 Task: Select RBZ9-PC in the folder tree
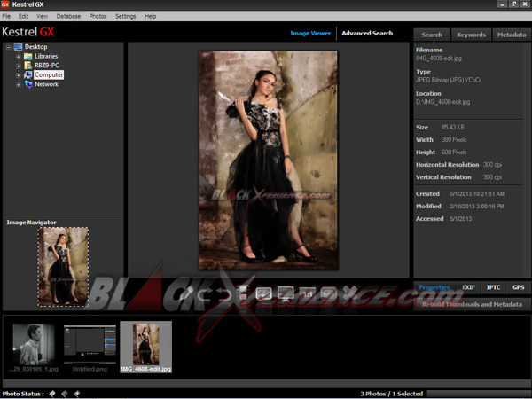[47, 66]
